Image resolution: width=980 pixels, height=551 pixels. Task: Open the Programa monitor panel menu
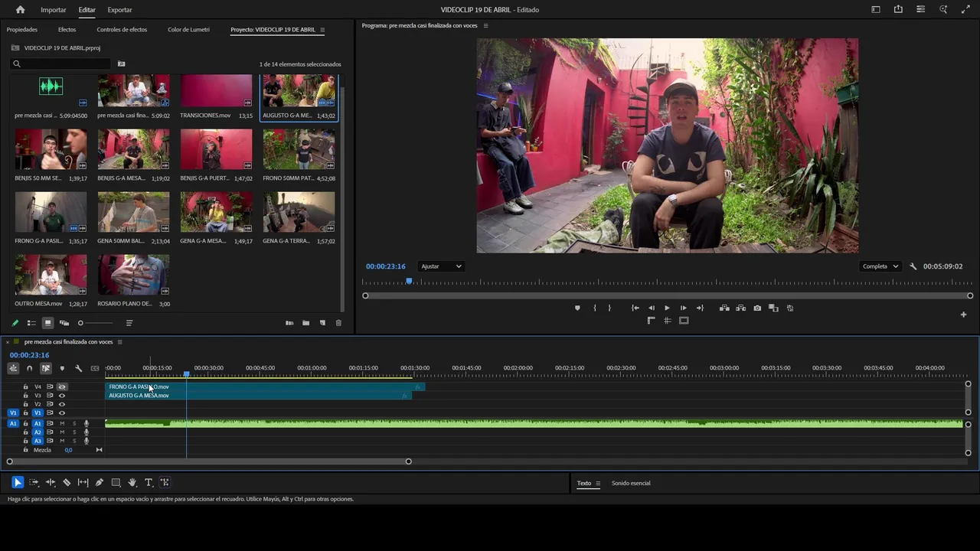(x=485, y=25)
